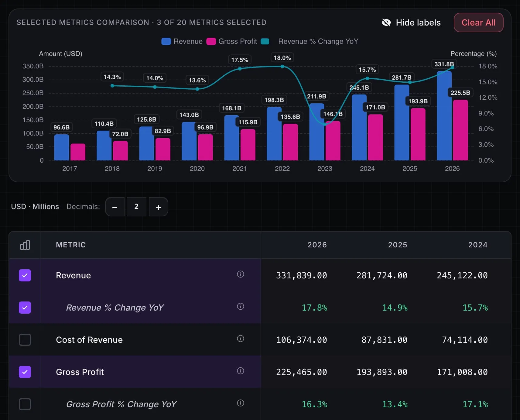Click the 2017 Revenue bar labeled 96.6B
The image size is (520, 420).
click(62, 147)
